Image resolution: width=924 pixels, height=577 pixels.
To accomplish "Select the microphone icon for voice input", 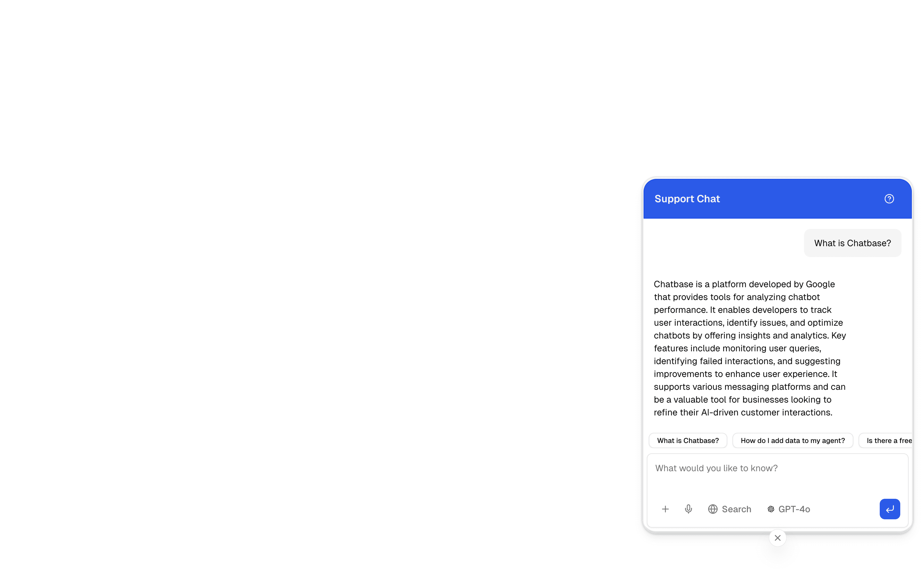I will click(689, 509).
